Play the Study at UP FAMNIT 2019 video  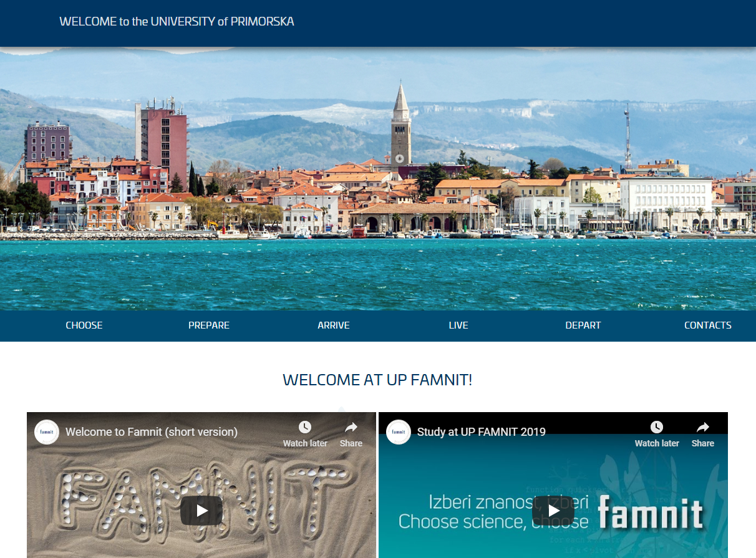pos(553,511)
